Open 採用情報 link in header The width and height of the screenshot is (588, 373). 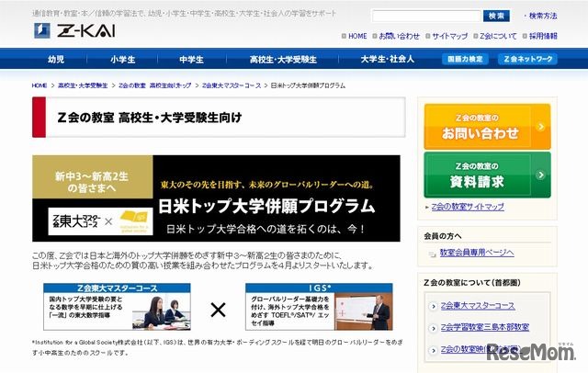(x=543, y=36)
